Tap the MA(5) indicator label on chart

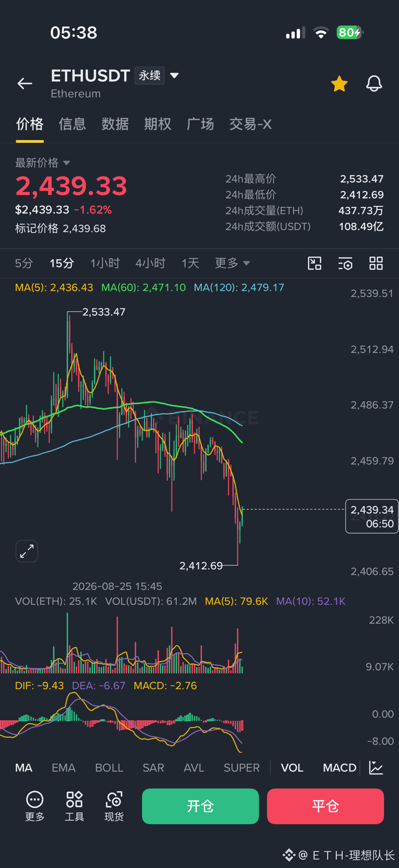(54, 288)
